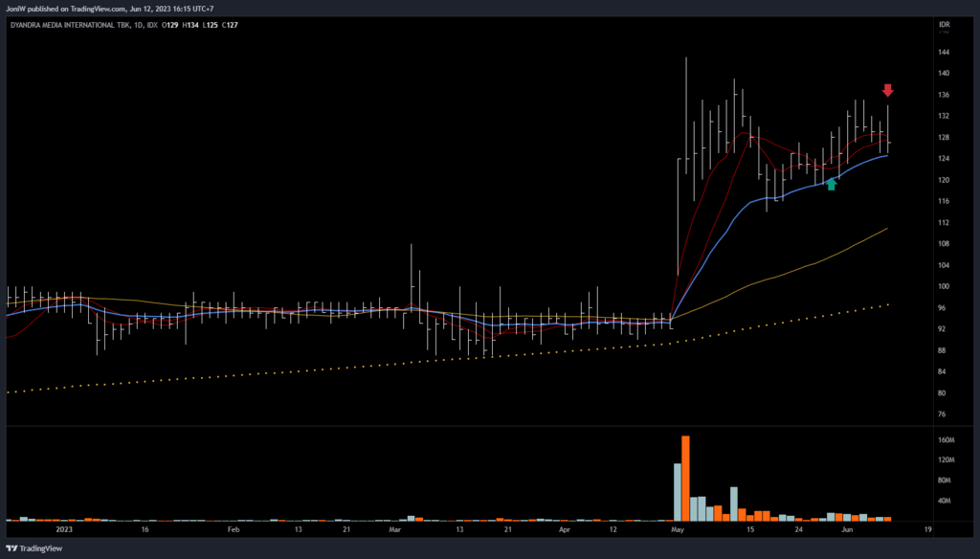
Task: Click the IDR currency label
Action: coord(945,24)
